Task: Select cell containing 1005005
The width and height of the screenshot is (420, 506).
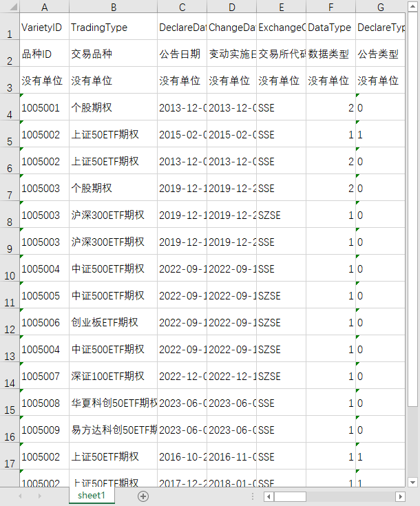Action: (x=45, y=295)
